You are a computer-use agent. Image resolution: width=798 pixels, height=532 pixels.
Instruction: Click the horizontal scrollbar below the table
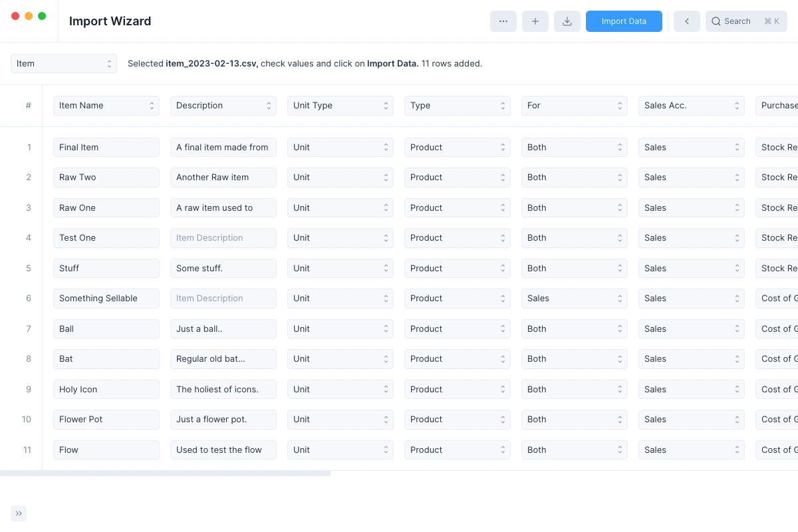click(165, 473)
